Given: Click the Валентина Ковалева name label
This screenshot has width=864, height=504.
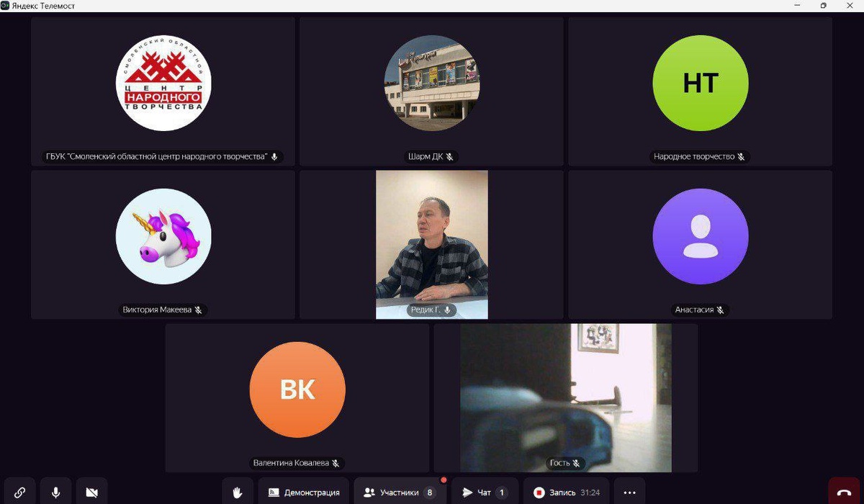Looking at the screenshot, I should click(x=297, y=463).
